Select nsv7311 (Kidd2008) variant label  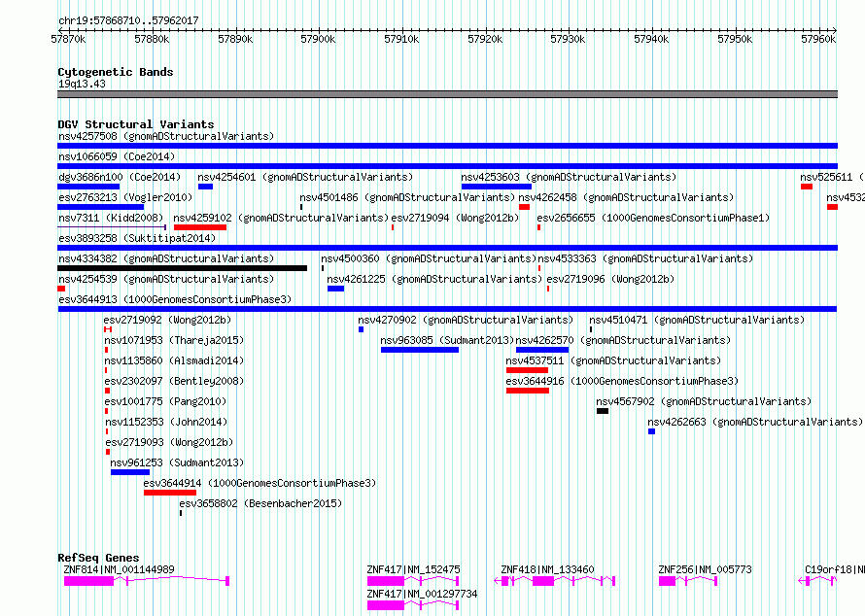click(x=111, y=218)
